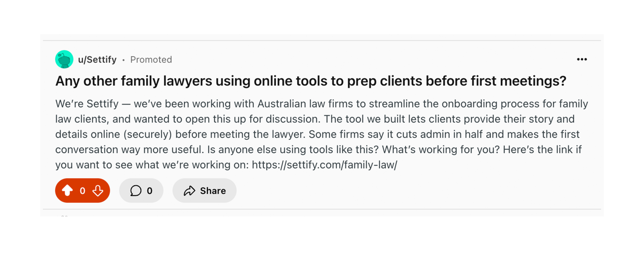Image resolution: width=644 pixels, height=255 pixels.
Task: Downvote the Settify promoted post
Action: pos(98,191)
